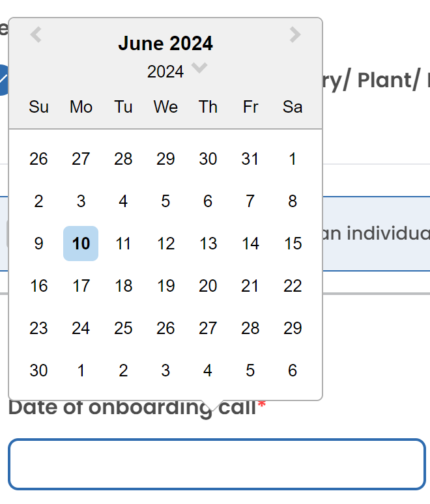Choose June 18 in the Tuesday column
This screenshot has height=504, width=430.
click(123, 286)
